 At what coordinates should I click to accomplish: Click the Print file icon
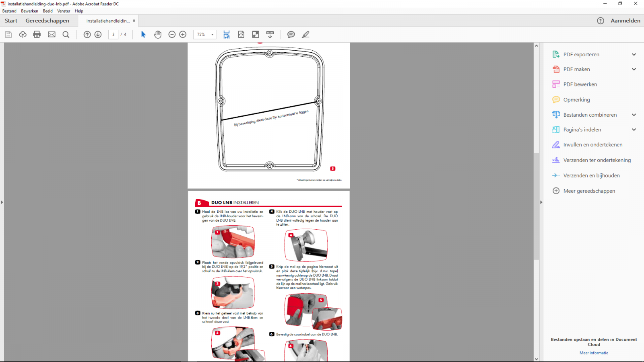click(x=37, y=35)
